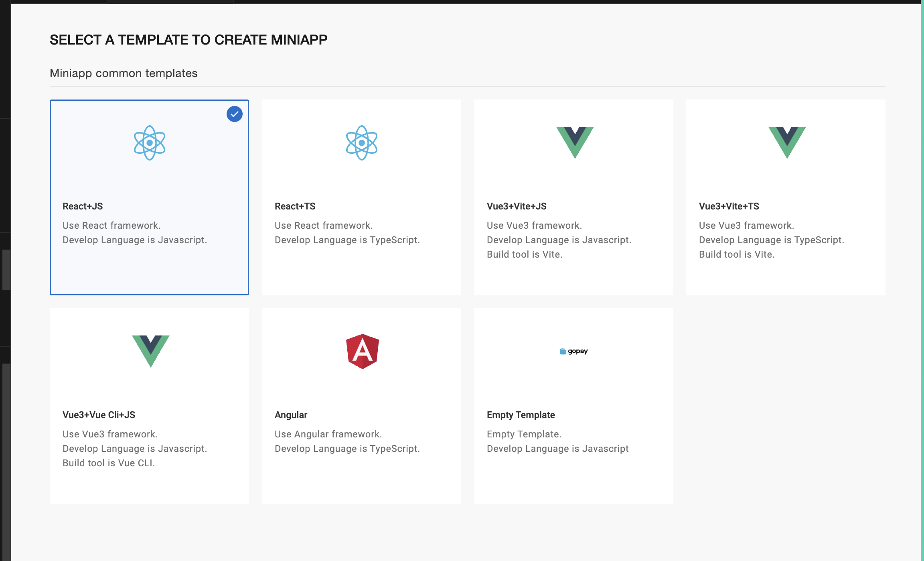Click 'Use Vue3 framework.' on the Vue3+Vue Cli+JS card
Screen dimensions: 924x561
pyautogui.click(x=110, y=434)
